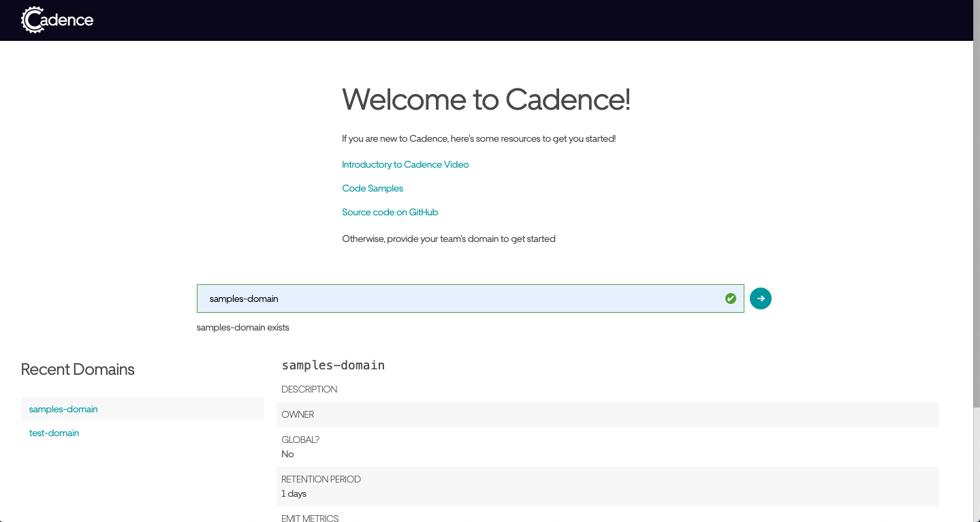The width and height of the screenshot is (980, 522).
Task: Click the Recent Domains heading
Action: tap(78, 369)
